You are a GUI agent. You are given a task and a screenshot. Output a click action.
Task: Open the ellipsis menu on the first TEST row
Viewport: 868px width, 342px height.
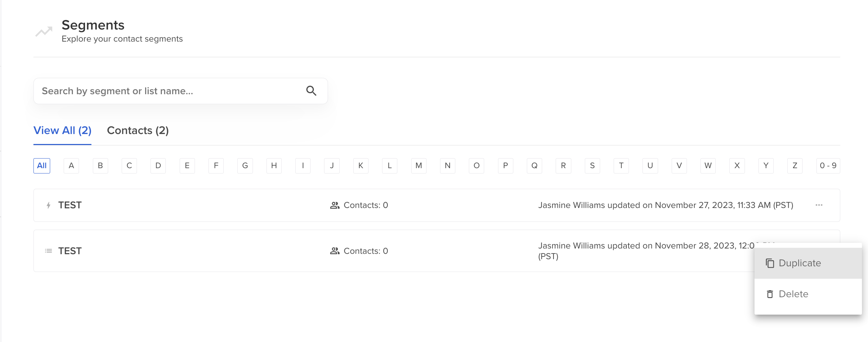click(819, 205)
